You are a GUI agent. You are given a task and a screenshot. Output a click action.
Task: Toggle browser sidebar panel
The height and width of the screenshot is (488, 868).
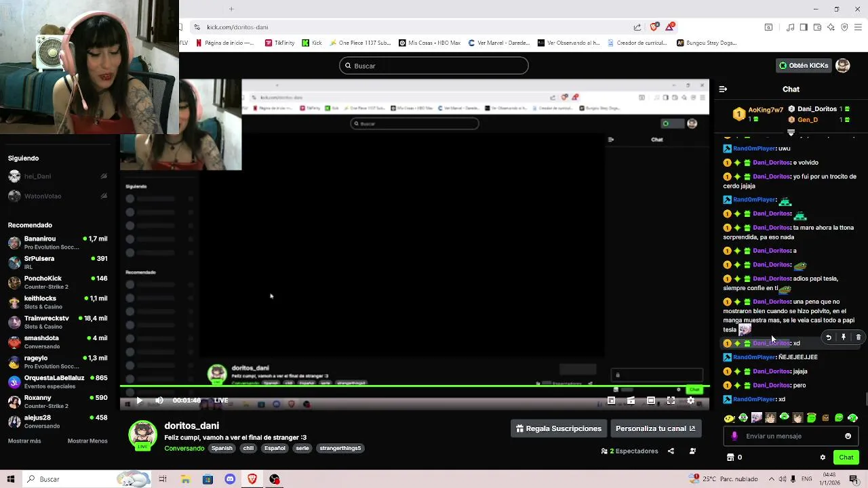click(x=804, y=27)
